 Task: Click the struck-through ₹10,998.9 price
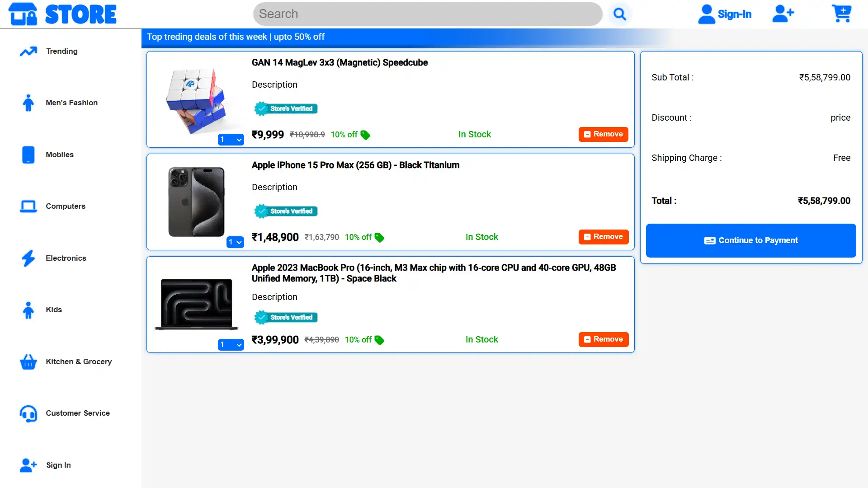[307, 135]
